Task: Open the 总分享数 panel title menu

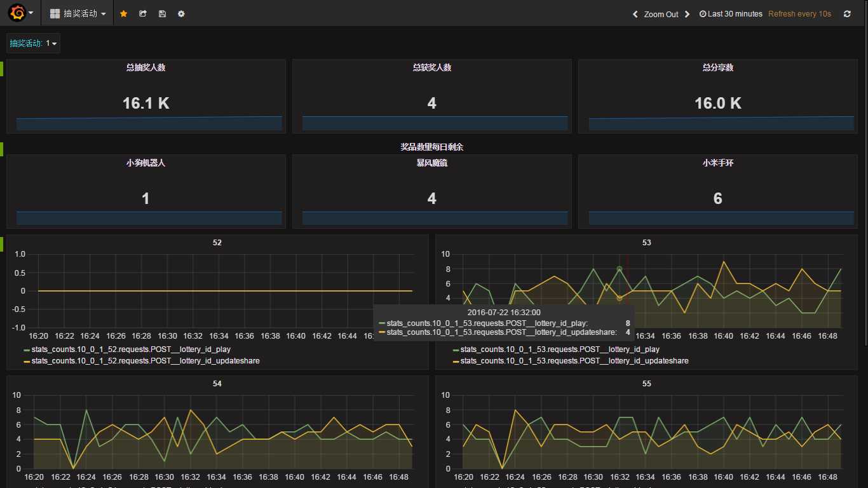Action: pos(717,67)
